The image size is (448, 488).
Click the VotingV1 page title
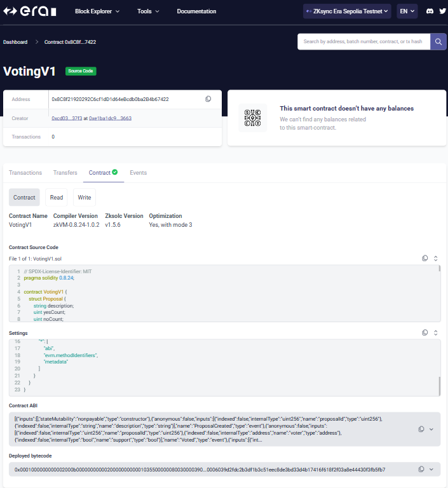[x=30, y=71]
